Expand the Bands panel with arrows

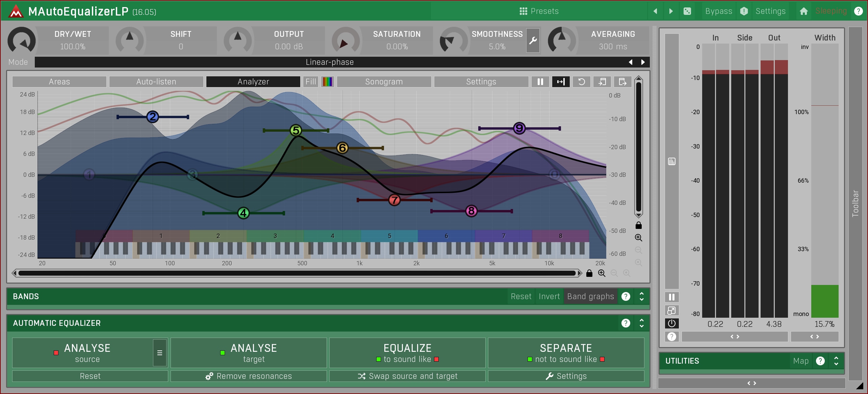click(642, 296)
